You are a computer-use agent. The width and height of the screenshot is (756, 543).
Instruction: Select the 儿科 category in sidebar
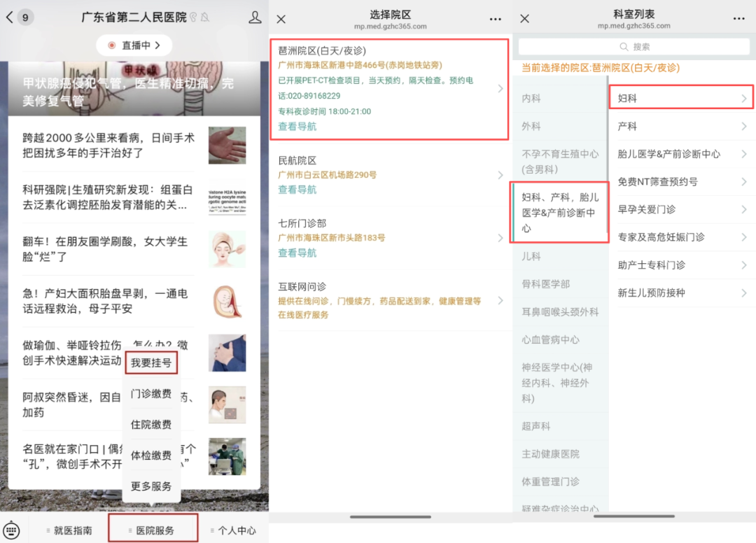[x=531, y=256]
